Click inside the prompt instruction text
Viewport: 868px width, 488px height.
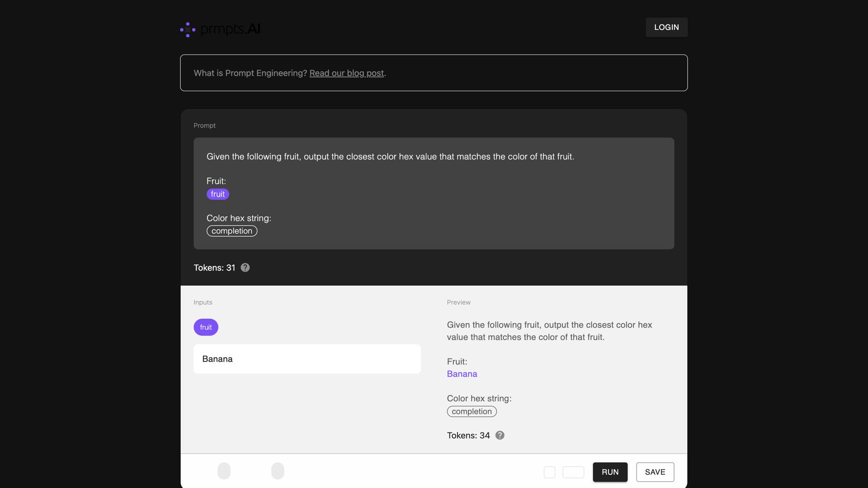[390, 157]
